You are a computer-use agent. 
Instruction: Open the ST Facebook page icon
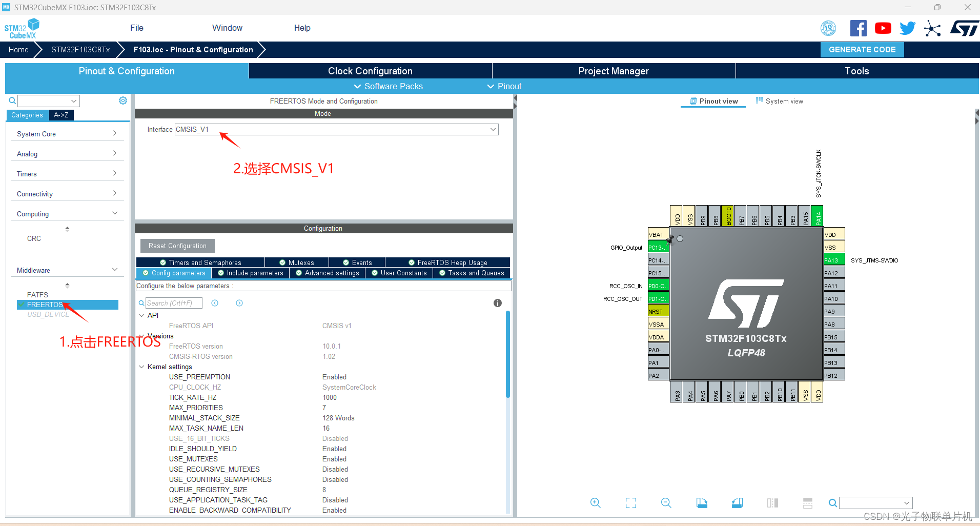pos(858,28)
